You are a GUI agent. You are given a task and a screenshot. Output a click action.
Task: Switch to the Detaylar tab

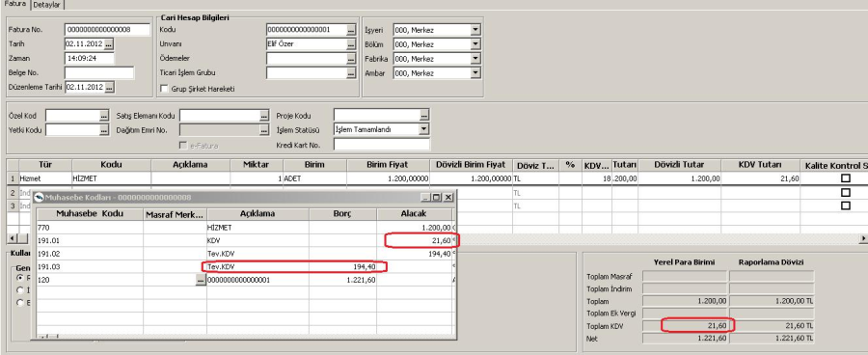47,5
